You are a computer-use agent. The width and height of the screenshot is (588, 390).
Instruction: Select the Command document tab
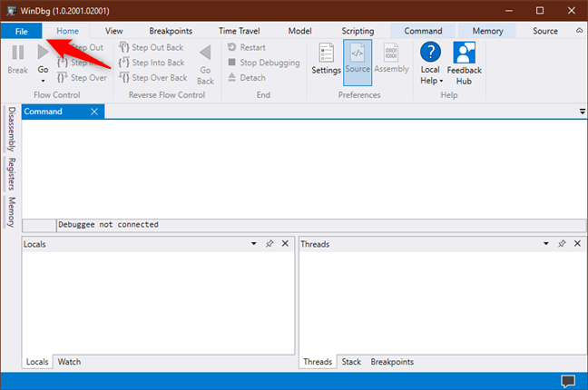click(x=44, y=112)
